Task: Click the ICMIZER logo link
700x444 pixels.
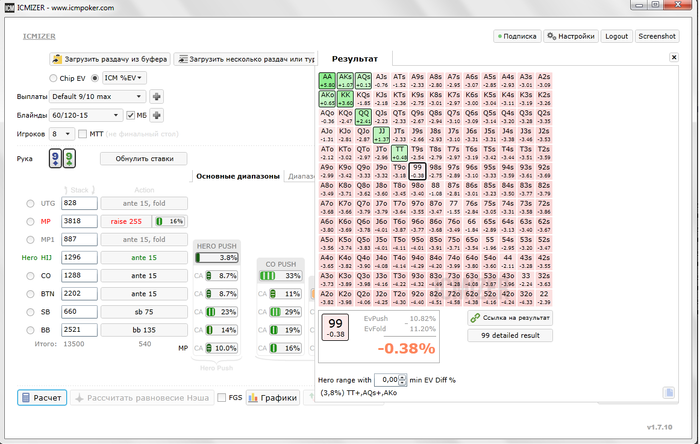Action: (x=39, y=36)
